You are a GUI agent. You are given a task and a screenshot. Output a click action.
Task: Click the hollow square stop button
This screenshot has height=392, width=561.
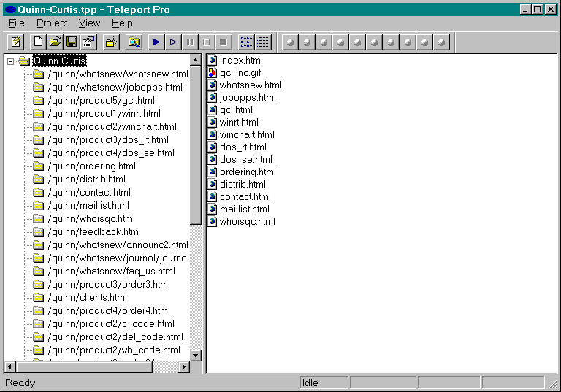[207, 42]
